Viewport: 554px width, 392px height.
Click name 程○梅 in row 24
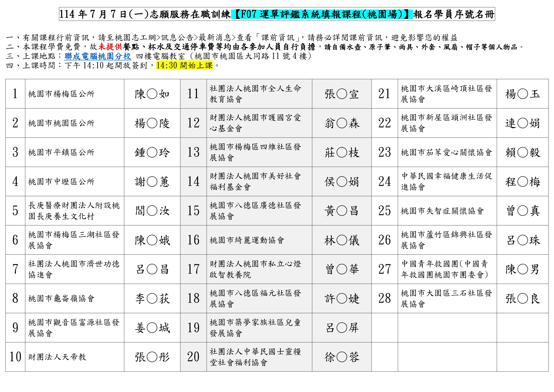click(523, 182)
